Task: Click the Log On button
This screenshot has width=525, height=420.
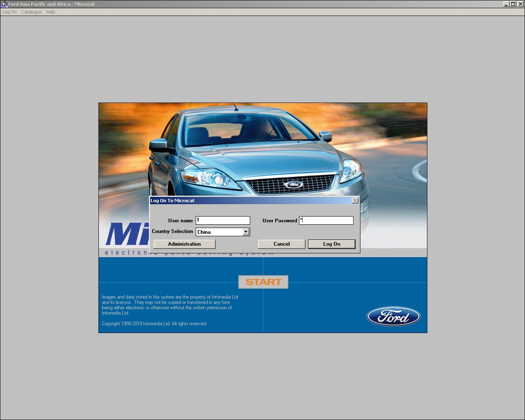Action: pyautogui.click(x=331, y=244)
